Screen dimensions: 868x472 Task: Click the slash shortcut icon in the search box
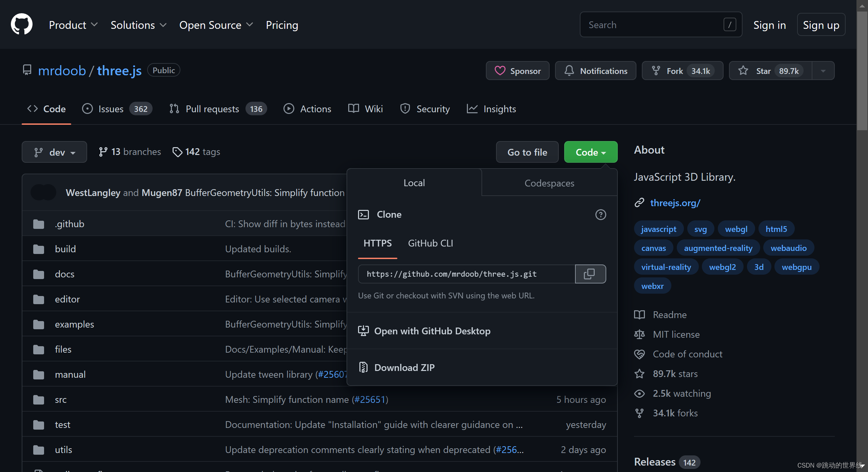click(730, 24)
